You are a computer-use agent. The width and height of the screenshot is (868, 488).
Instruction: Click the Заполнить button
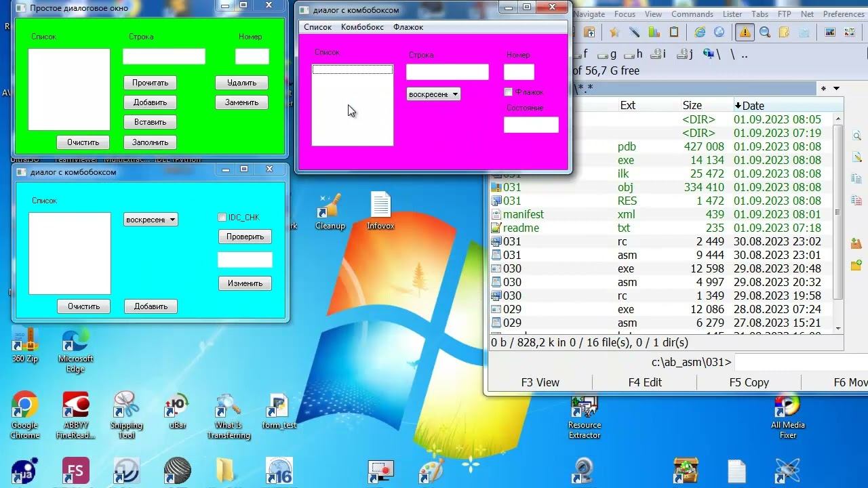click(151, 142)
